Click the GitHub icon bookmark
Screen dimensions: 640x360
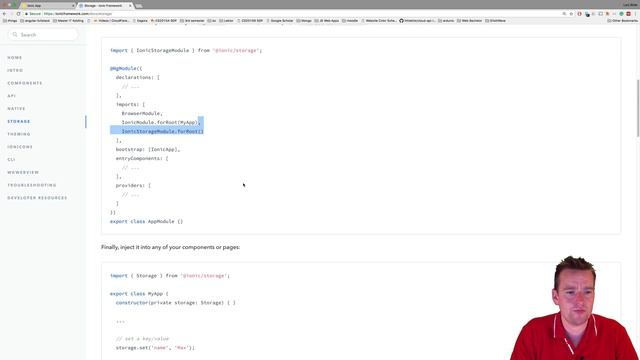coord(401,20)
